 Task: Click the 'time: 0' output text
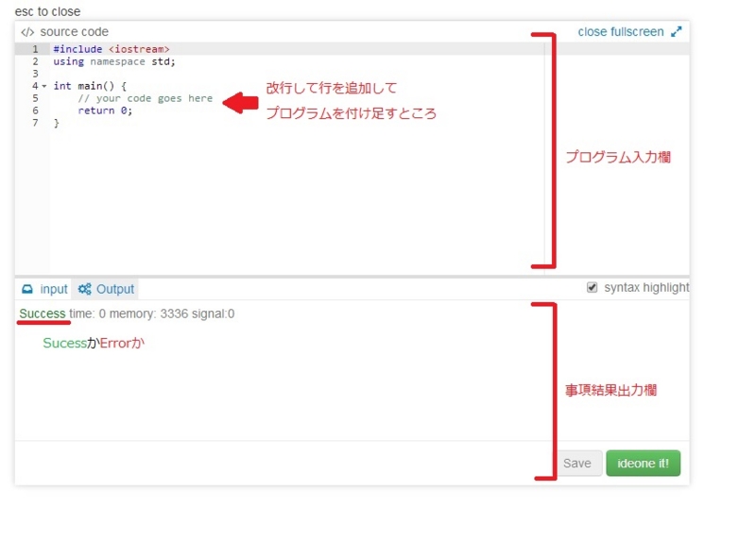click(x=87, y=313)
